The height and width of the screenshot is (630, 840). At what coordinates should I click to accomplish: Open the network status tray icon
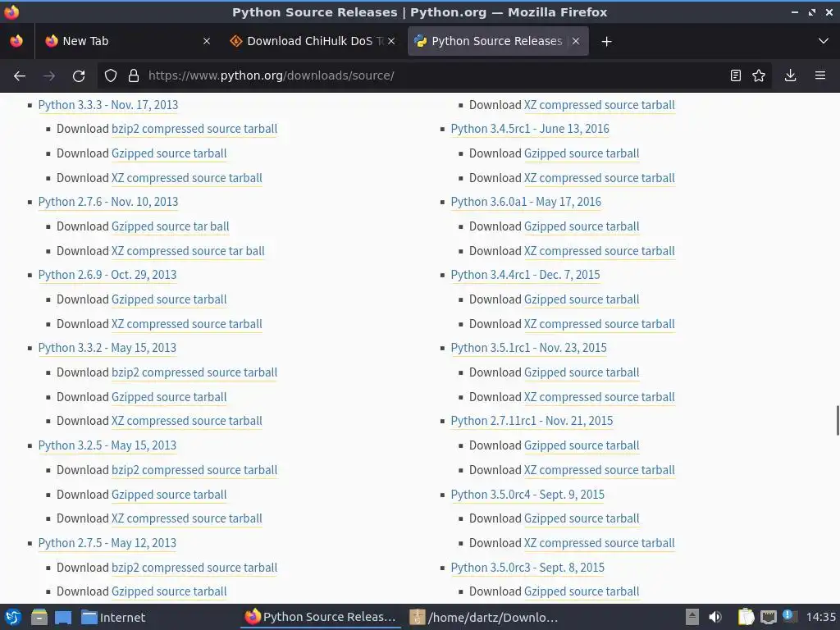tap(768, 617)
